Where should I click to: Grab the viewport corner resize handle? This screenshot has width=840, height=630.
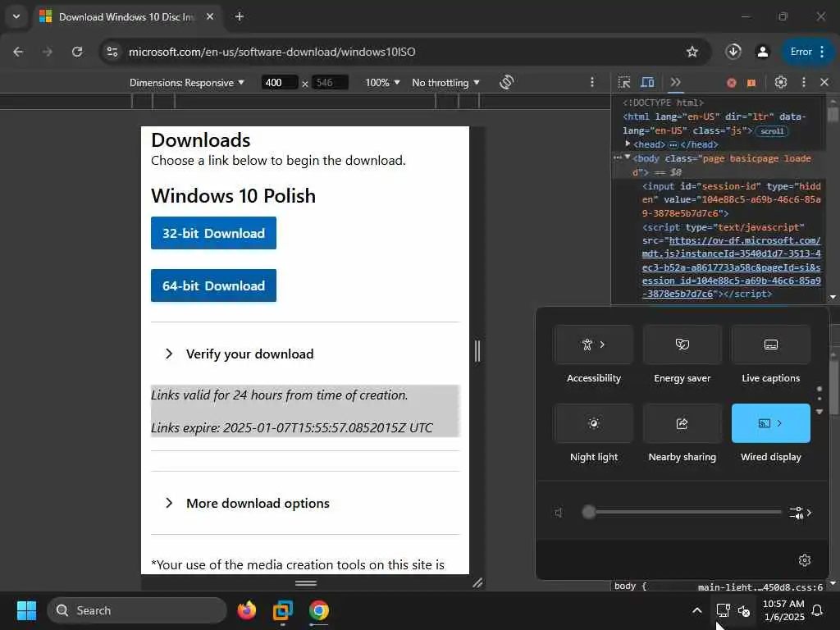[477, 583]
